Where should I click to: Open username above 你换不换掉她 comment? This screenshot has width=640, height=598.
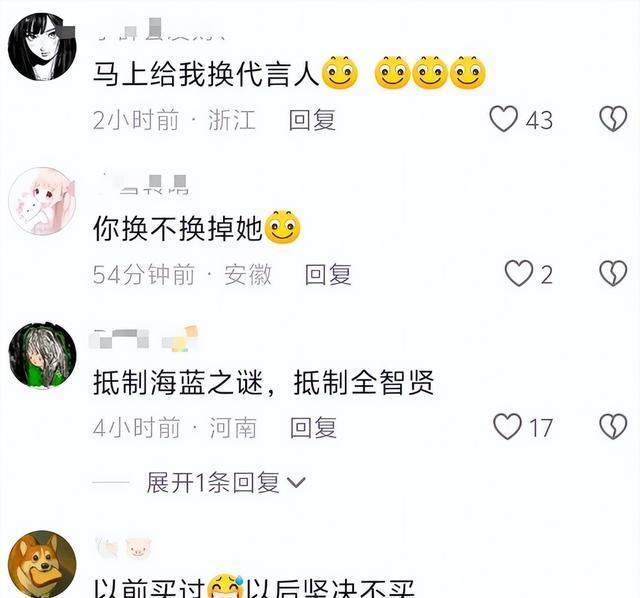tap(144, 185)
